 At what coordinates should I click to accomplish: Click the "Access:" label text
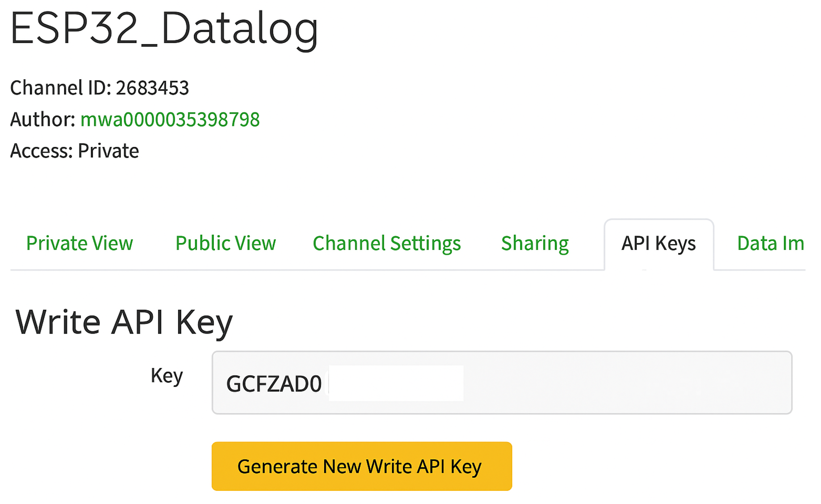click(41, 151)
